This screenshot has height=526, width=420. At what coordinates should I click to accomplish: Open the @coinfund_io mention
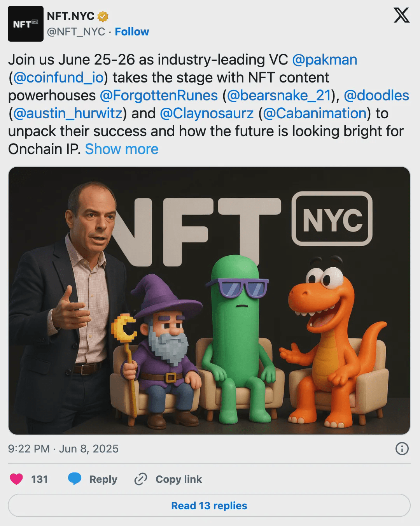click(x=58, y=77)
